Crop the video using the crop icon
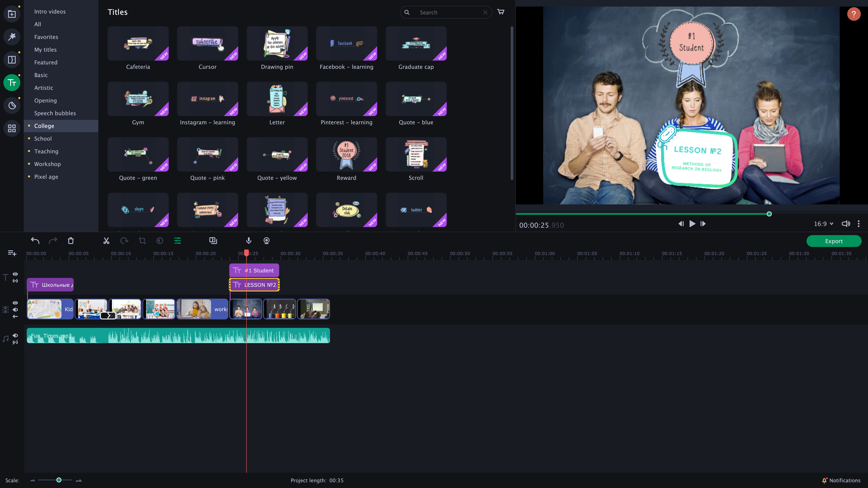 point(142,240)
